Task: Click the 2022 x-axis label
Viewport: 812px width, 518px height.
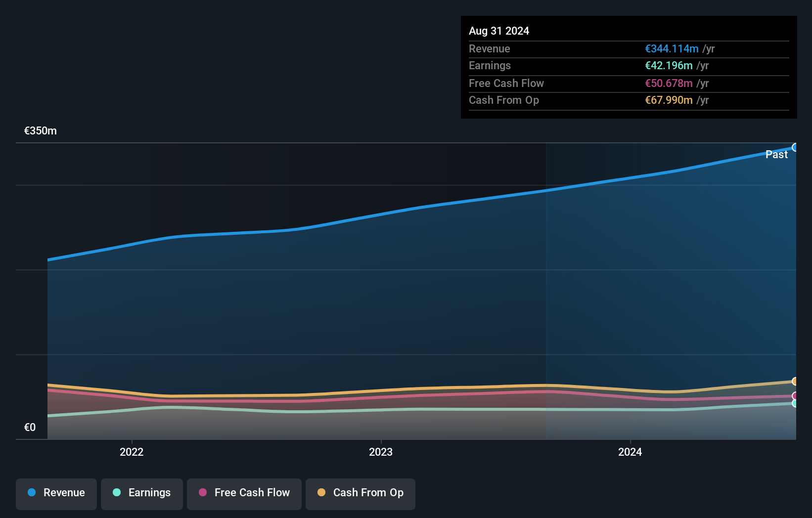Action: [132, 452]
